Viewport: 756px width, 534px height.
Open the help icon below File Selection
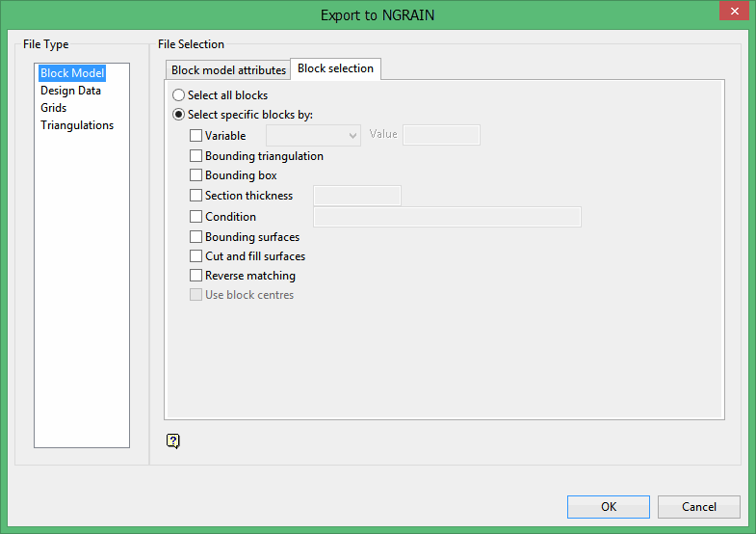pyautogui.click(x=173, y=441)
